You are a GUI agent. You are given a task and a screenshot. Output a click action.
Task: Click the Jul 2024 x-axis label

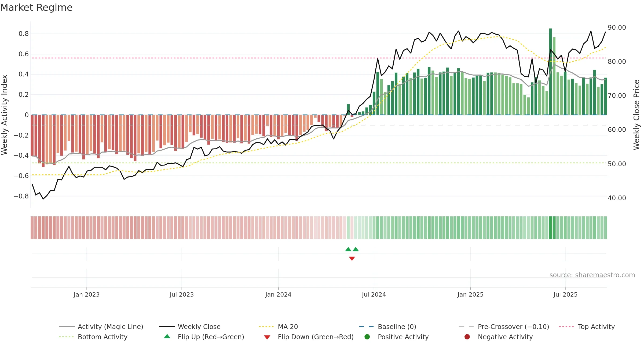374,295
